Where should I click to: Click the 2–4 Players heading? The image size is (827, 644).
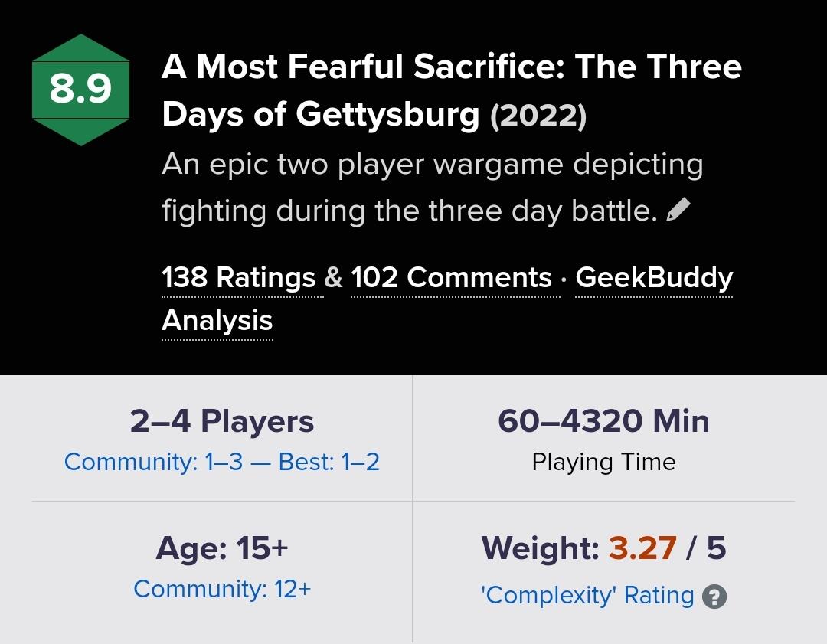222,421
